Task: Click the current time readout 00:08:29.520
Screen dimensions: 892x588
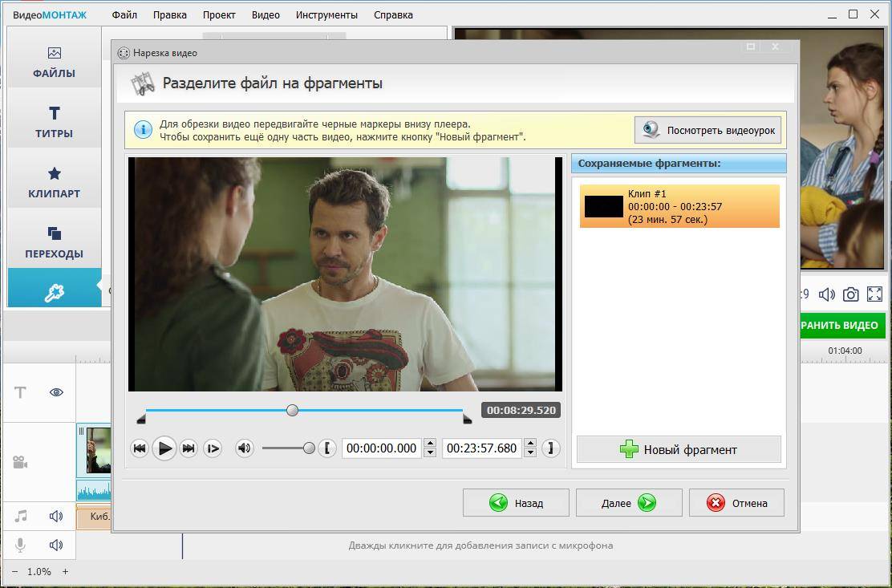Action: (521, 410)
